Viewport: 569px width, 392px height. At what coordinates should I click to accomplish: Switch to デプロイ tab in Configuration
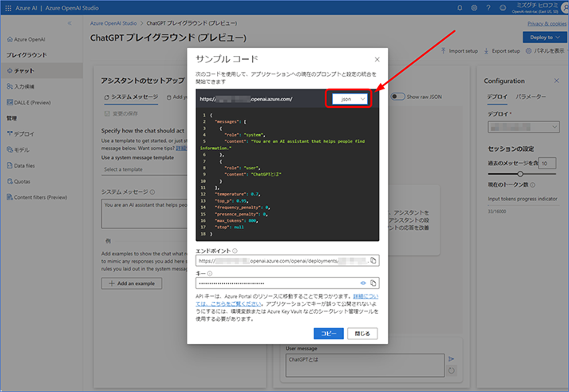[x=497, y=97]
